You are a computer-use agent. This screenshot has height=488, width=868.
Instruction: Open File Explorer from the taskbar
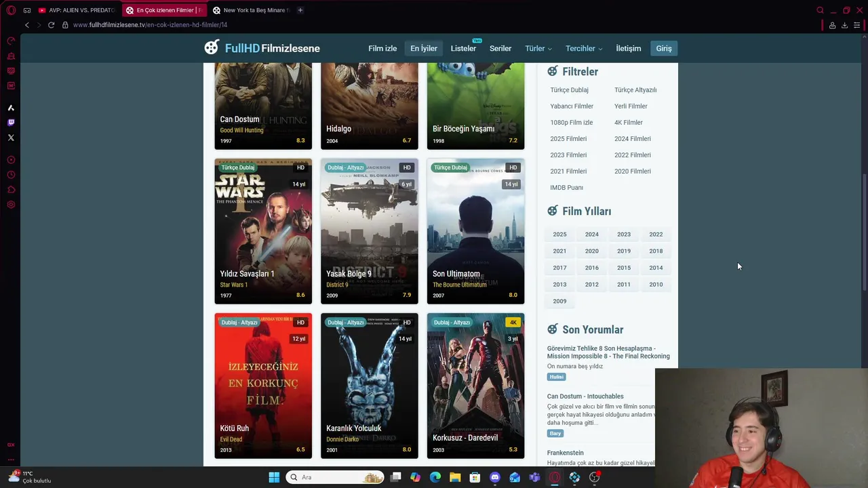click(x=455, y=477)
